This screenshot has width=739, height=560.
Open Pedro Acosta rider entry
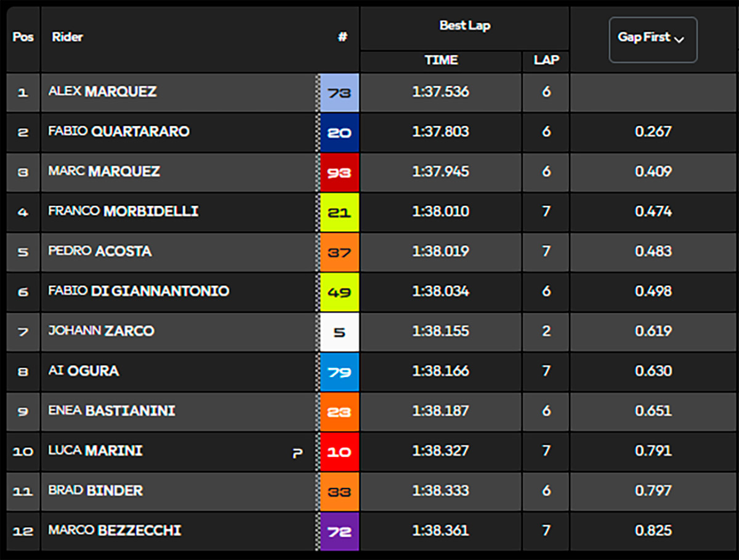pos(100,251)
